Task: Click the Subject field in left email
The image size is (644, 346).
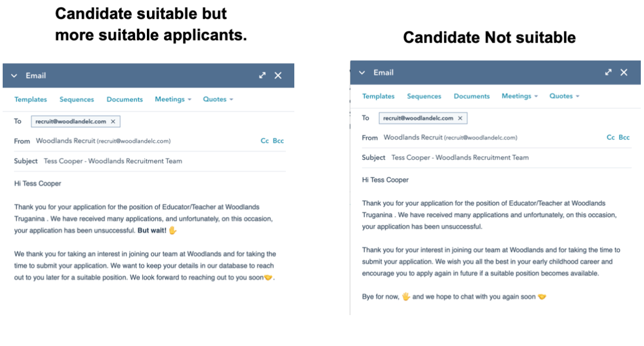Action: pyautogui.click(x=160, y=161)
